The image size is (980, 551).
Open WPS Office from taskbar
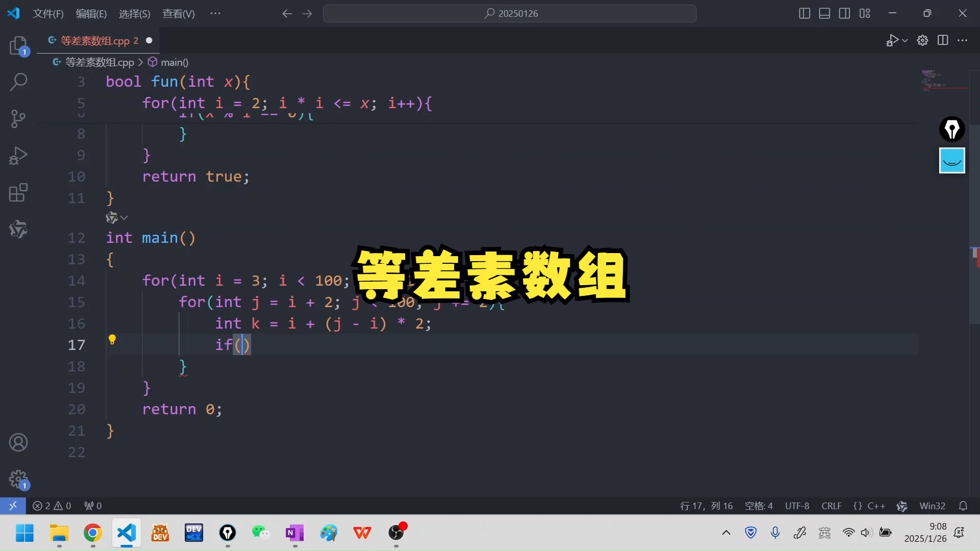(362, 533)
